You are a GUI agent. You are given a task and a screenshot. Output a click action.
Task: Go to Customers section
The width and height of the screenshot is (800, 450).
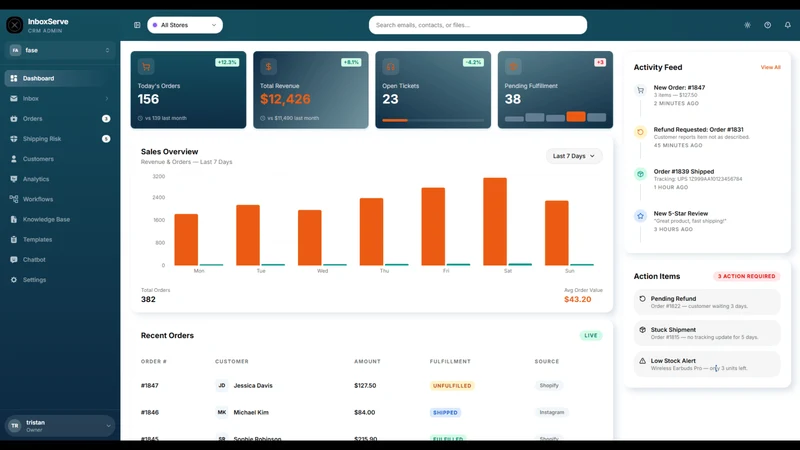click(x=59, y=159)
